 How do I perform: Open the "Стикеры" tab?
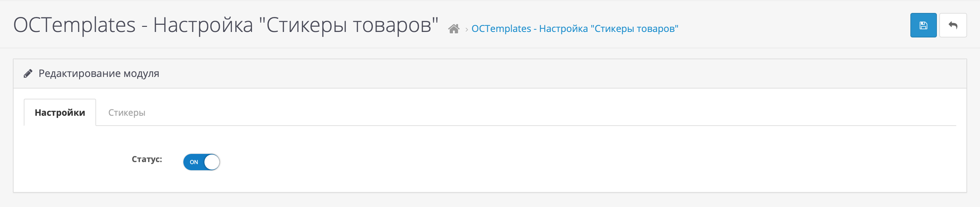(127, 112)
